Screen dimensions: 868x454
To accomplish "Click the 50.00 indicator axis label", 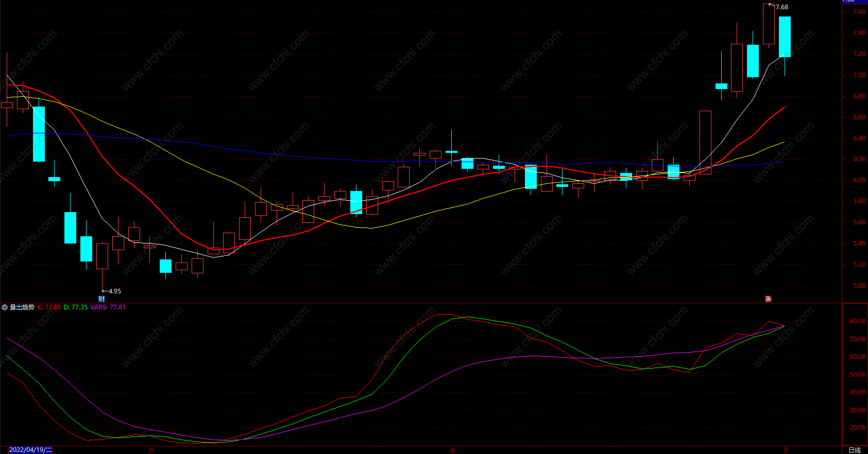I will 858,375.
